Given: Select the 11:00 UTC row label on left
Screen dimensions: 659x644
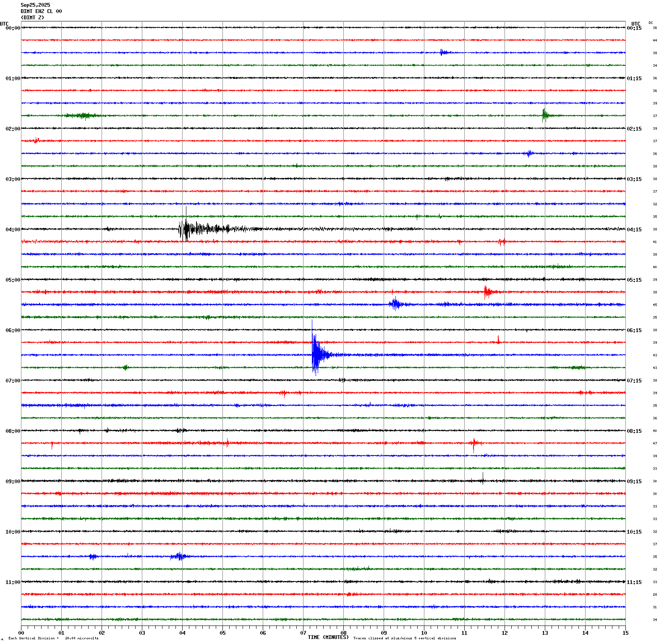Looking at the screenshot, I should 13,582.
